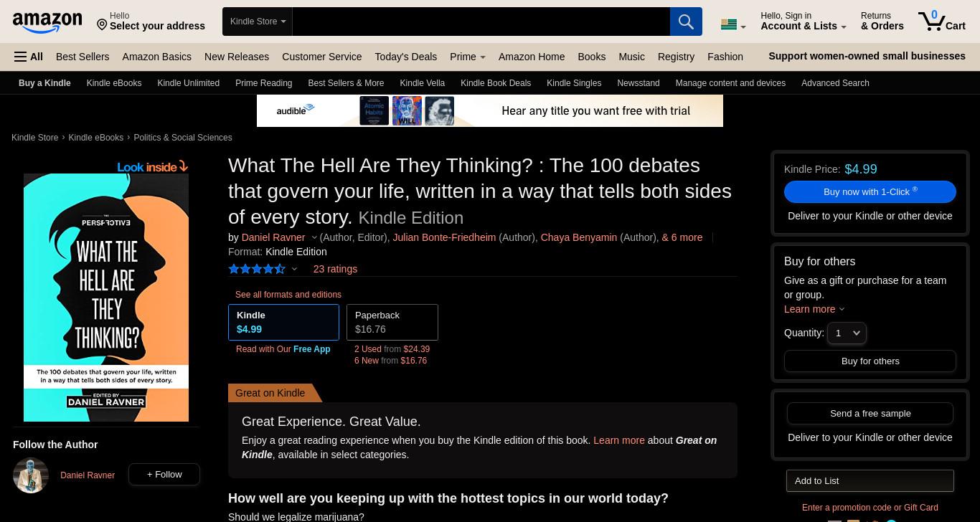The height and width of the screenshot is (522, 980).
Task: Open Kindle Vella subnav item
Action: pos(422,83)
